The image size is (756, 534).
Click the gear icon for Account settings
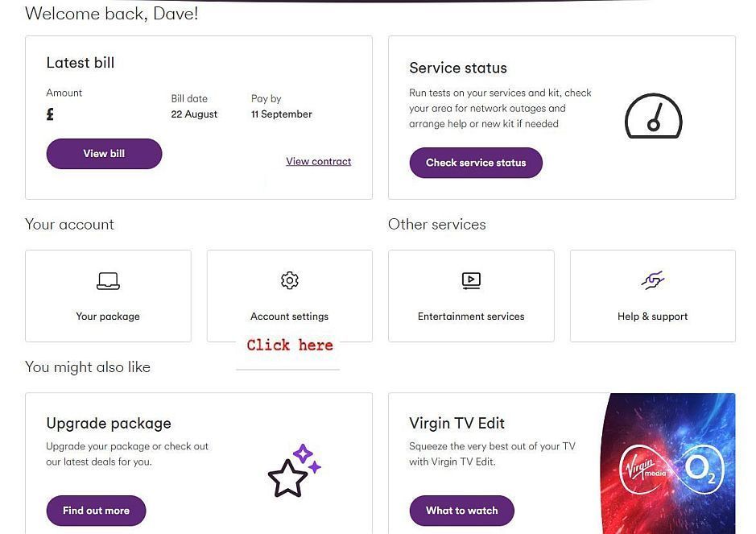tap(290, 280)
